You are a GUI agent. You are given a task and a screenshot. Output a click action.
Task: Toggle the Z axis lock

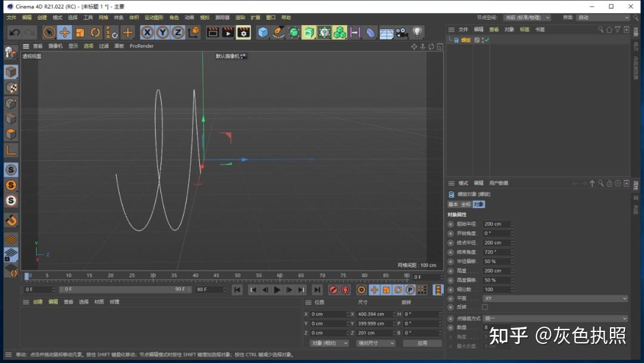pyautogui.click(x=178, y=32)
